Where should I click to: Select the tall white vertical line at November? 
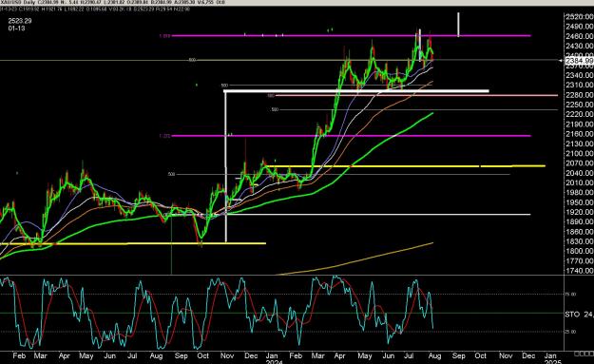click(226, 166)
